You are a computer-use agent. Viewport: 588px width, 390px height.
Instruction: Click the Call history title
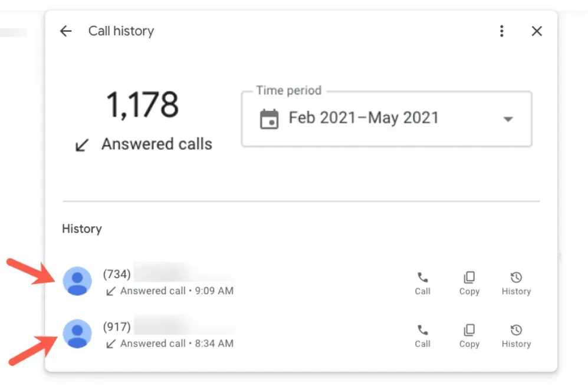(121, 31)
